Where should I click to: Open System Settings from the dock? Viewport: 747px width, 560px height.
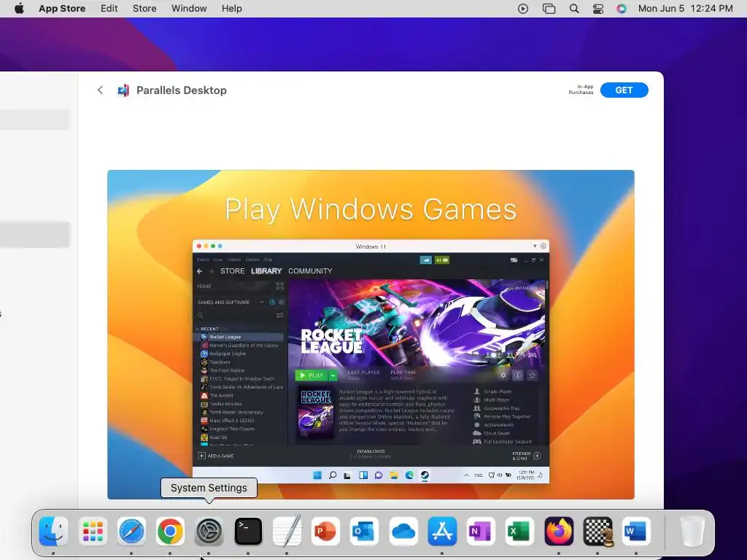pos(209,531)
